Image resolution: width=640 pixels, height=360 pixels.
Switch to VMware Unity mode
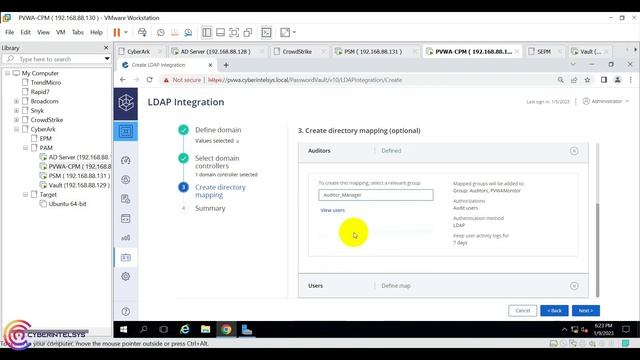247,32
